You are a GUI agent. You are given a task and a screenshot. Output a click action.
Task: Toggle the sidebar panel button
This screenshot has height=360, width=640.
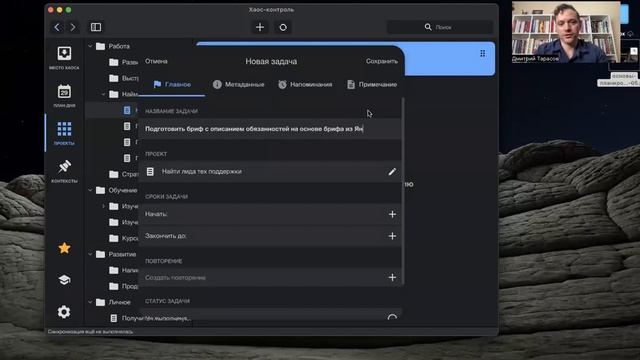[96, 27]
